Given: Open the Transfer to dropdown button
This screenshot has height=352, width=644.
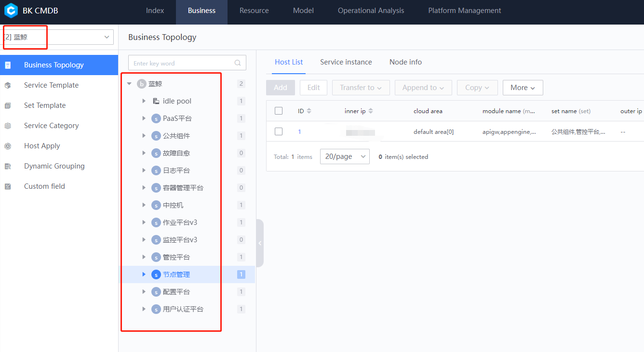Looking at the screenshot, I should (361, 88).
